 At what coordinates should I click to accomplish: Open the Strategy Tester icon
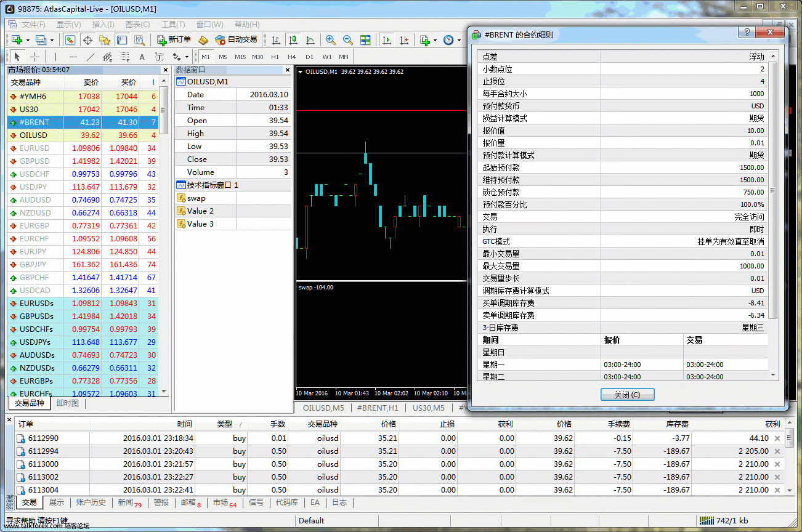click(x=139, y=40)
